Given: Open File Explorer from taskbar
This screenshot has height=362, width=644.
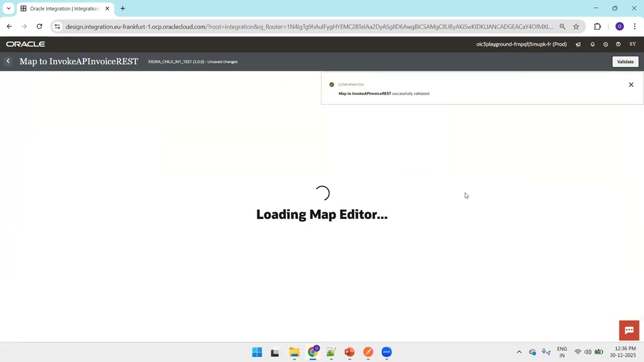Looking at the screenshot, I should tap(294, 352).
